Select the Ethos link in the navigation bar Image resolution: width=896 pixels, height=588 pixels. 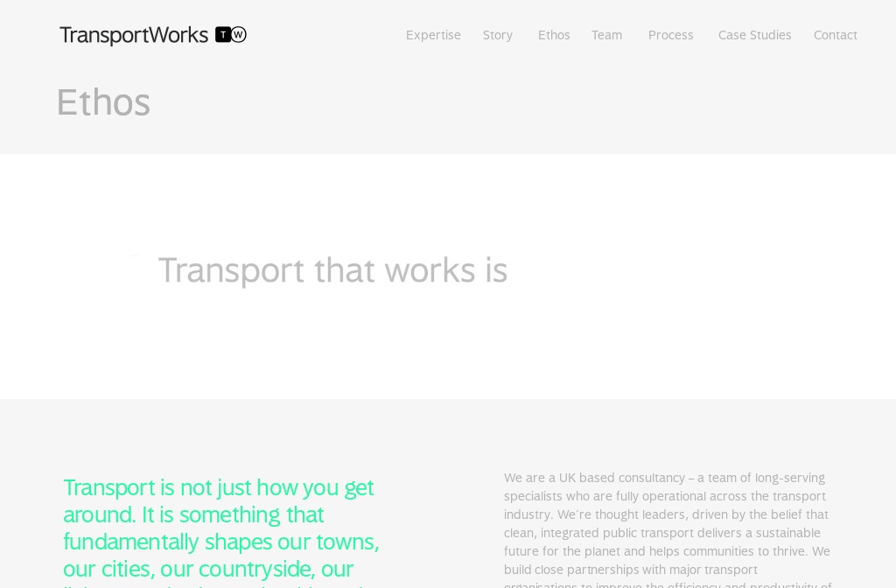(554, 35)
